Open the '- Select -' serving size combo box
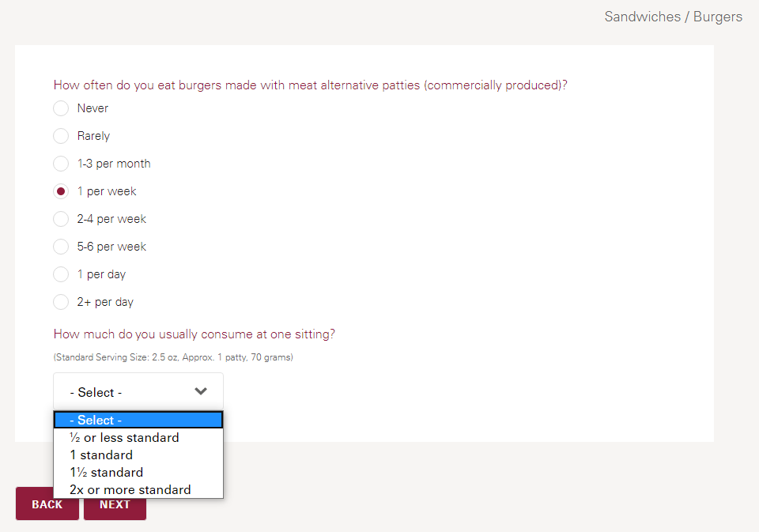The height and width of the screenshot is (532, 759). [126, 392]
